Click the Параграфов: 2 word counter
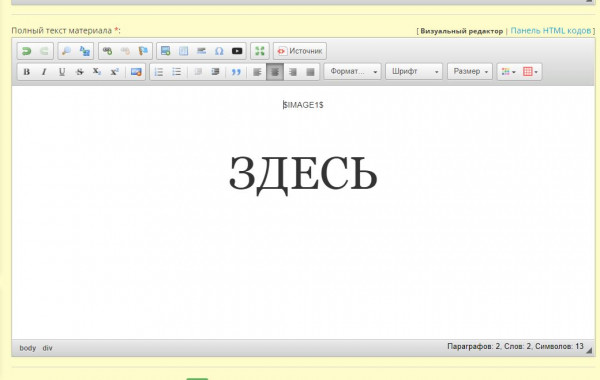 (473, 346)
